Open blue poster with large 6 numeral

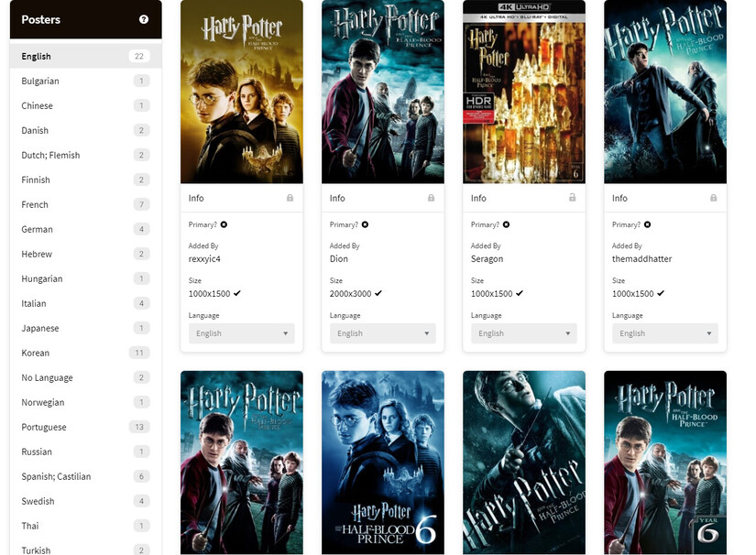tap(383, 462)
